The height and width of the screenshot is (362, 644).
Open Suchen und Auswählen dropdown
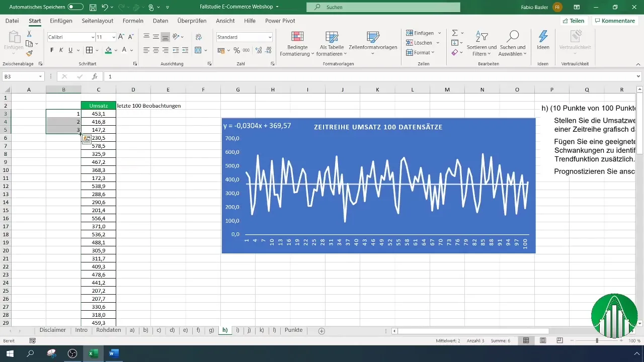512,44
